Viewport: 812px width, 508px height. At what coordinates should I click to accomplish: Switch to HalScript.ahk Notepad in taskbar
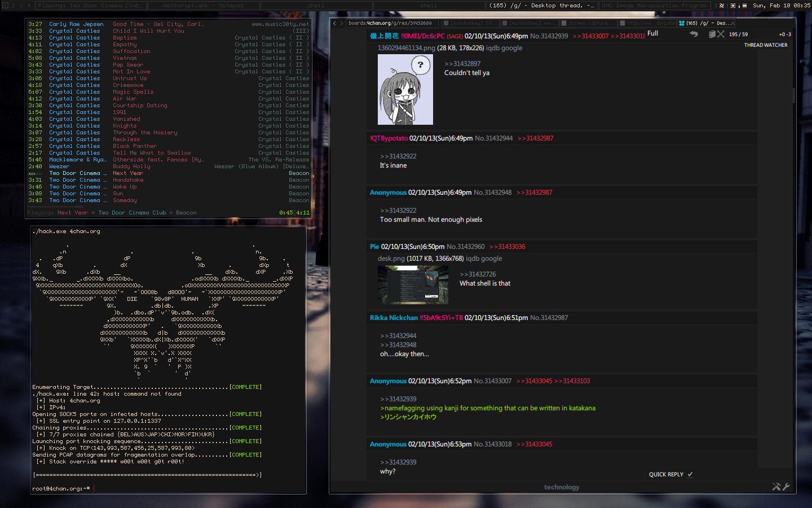tap(203, 6)
